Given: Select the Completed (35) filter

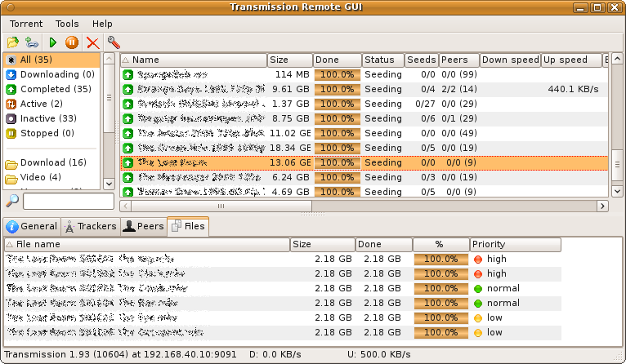Looking at the screenshot, I should click(51, 89).
